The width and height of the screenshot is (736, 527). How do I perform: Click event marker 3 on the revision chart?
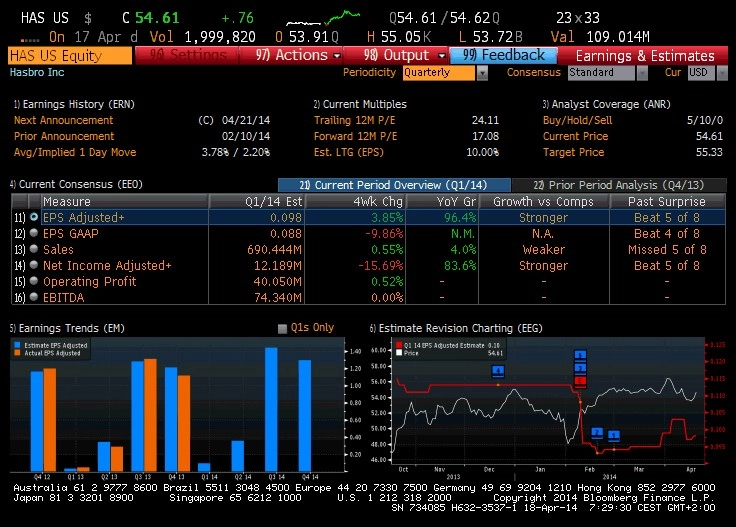tap(580, 367)
